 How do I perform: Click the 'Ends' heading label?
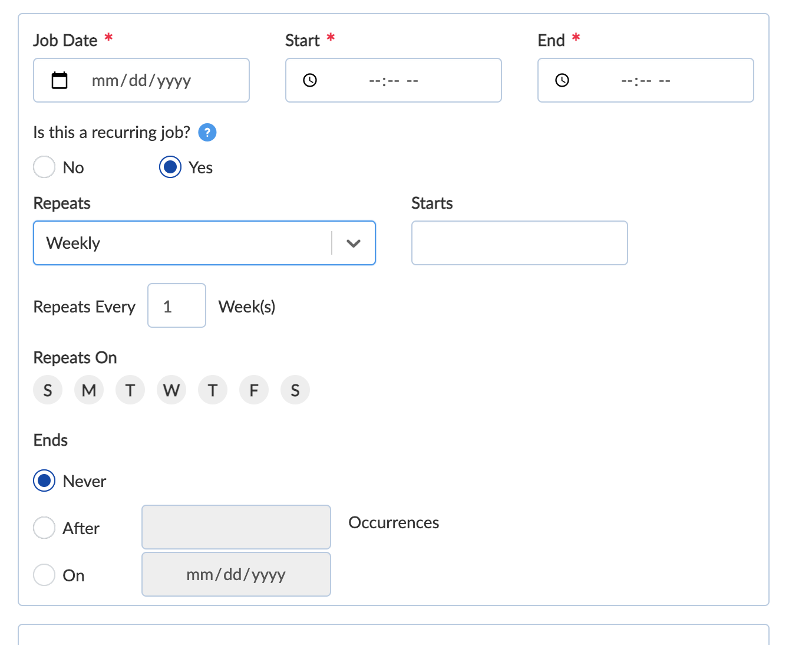pos(51,440)
